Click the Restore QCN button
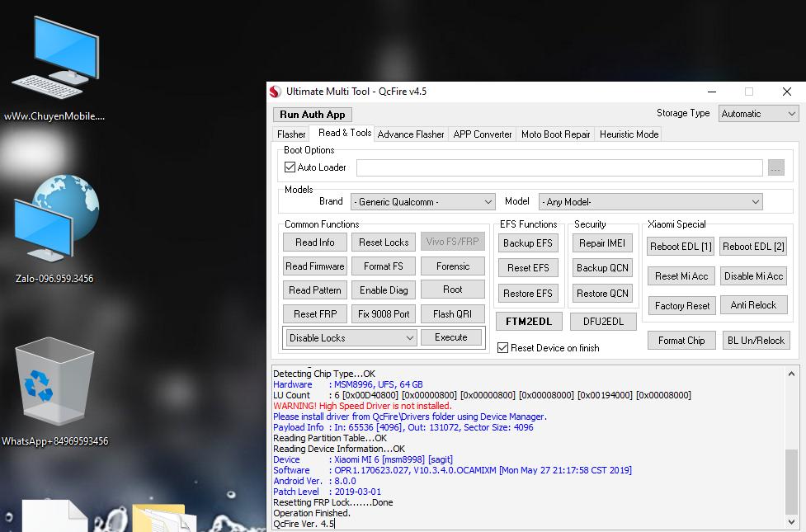The width and height of the screenshot is (806, 532). coord(602,294)
